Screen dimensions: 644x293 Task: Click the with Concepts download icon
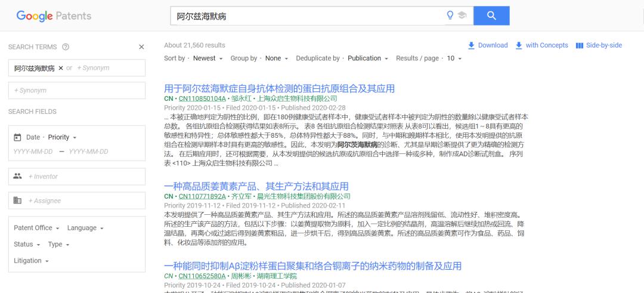click(519, 45)
